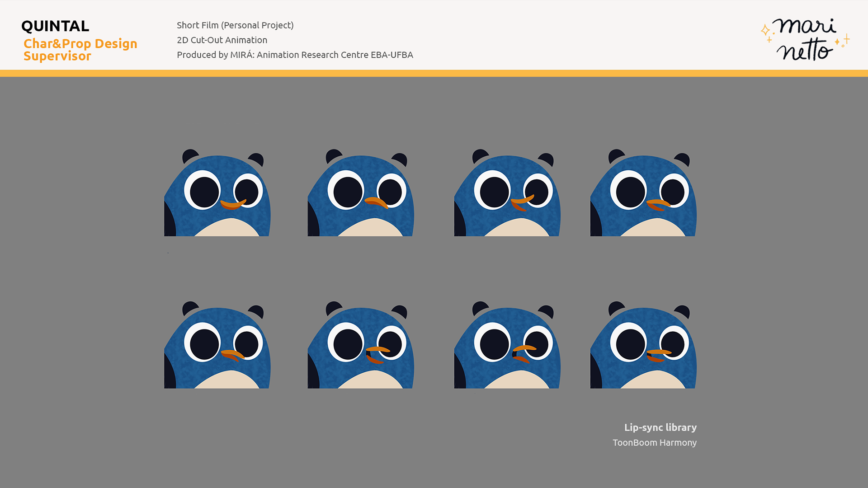Click the Short Film (Personal Project) text
The image size is (868, 488).
tap(235, 25)
